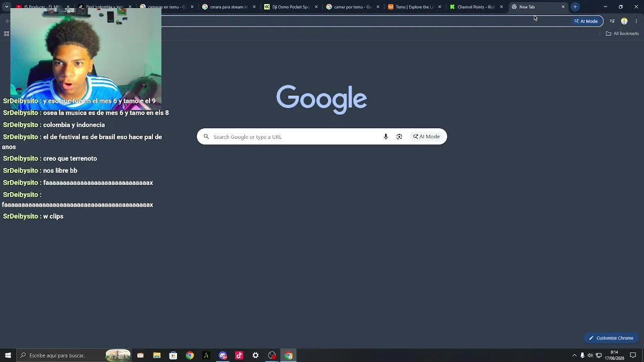
Task: Open the Windows notification center
Action: coord(633,355)
